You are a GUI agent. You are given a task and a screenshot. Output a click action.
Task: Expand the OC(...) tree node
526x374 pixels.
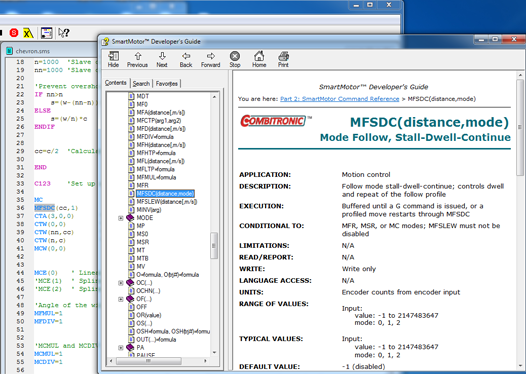[121, 283]
